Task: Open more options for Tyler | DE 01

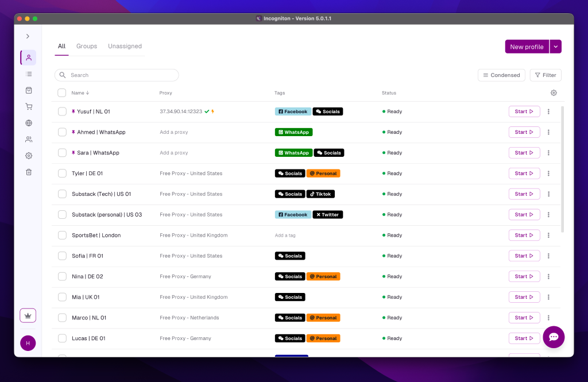Action: (548, 173)
